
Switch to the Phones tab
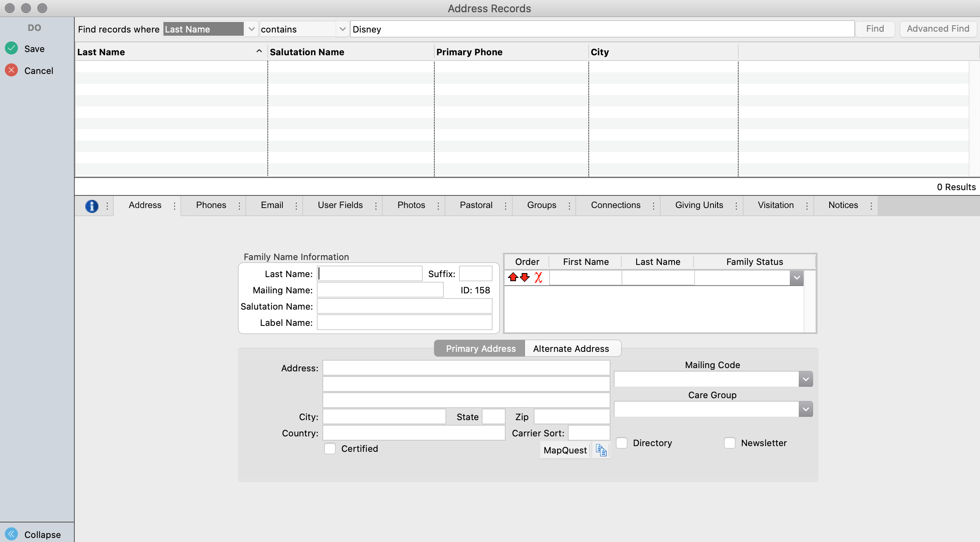211,205
